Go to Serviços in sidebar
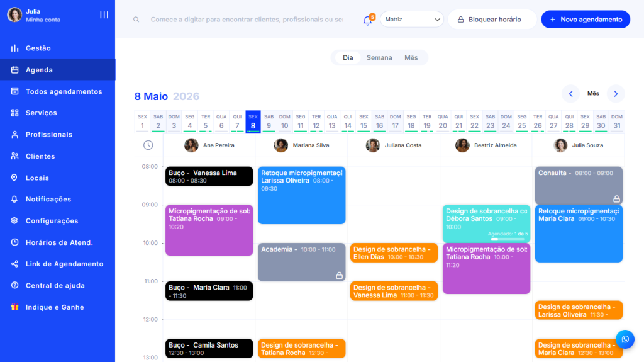The width and height of the screenshot is (644, 362). pos(41,113)
